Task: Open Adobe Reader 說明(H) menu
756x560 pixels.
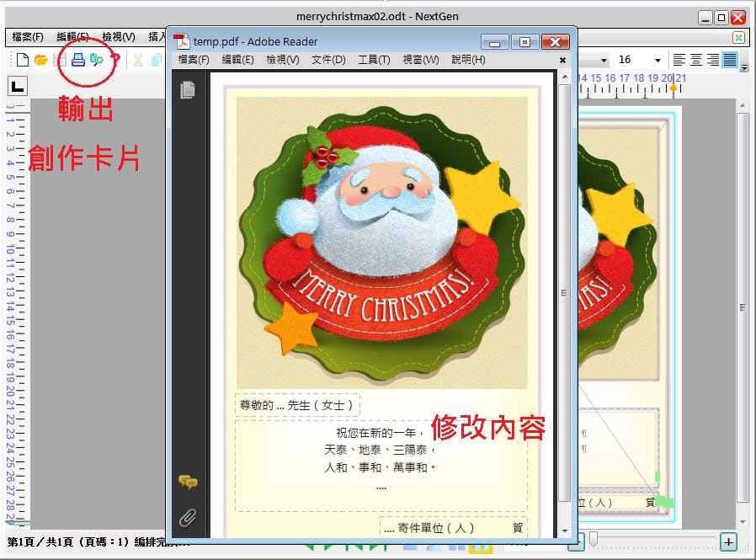Action: 468,59
